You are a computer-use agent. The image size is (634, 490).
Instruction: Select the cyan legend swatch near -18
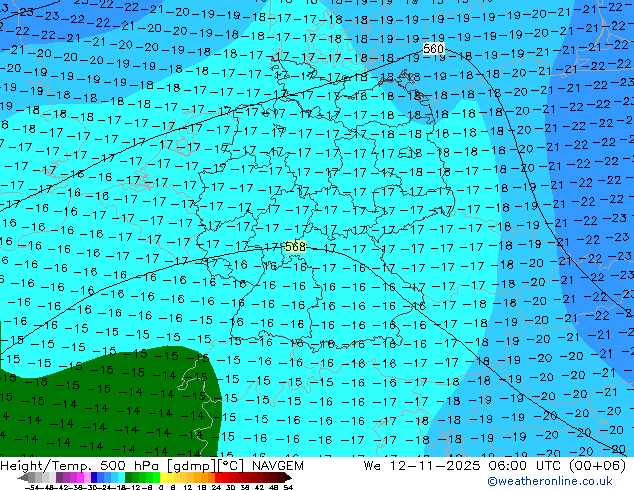point(121,477)
